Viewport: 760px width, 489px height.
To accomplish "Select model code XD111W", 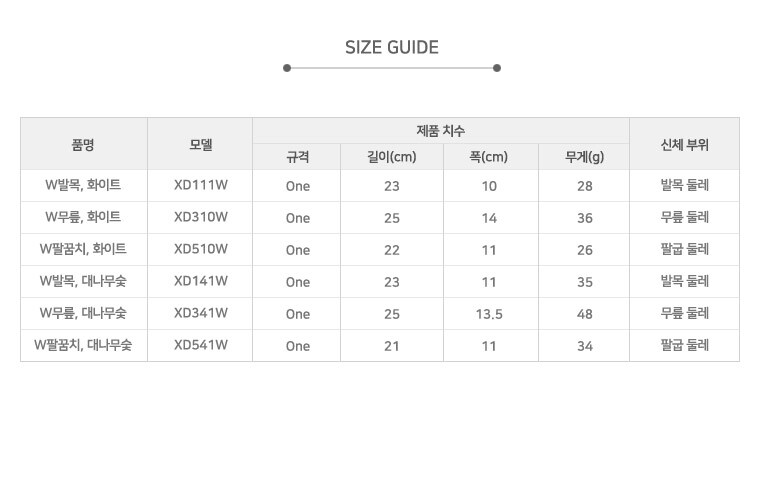I will pyautogui.click(x=200, y=186).
